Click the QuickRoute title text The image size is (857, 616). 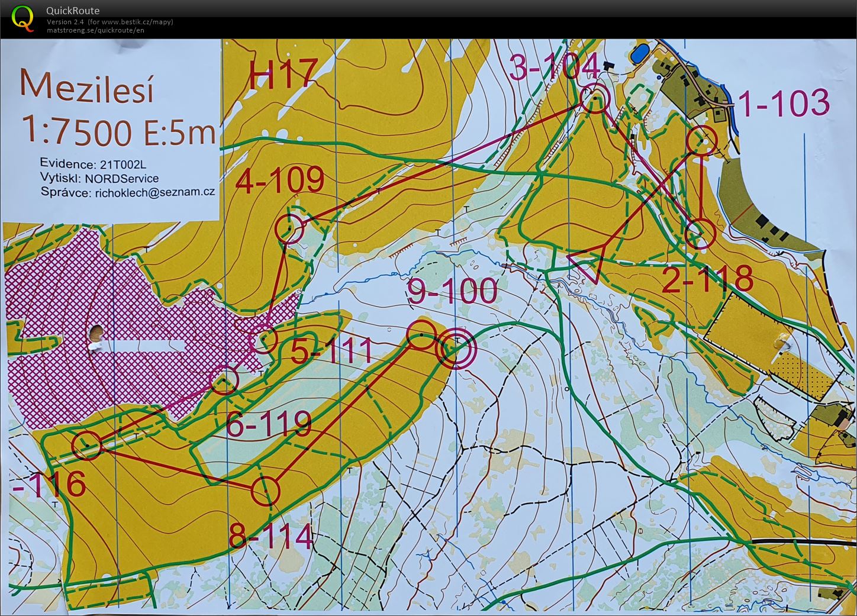[73, 10]
